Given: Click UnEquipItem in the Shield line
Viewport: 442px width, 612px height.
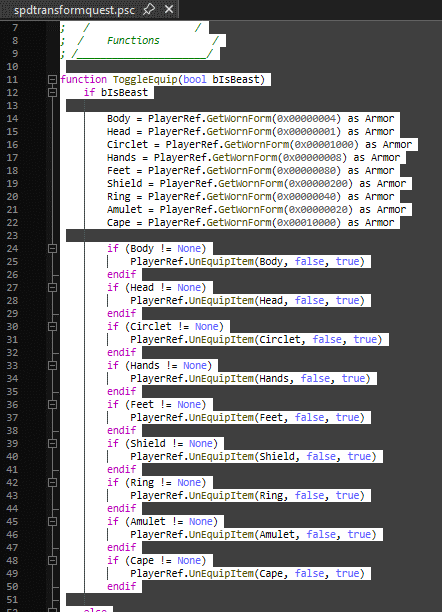Looking at the screenshot, I should tap(221, 457).
